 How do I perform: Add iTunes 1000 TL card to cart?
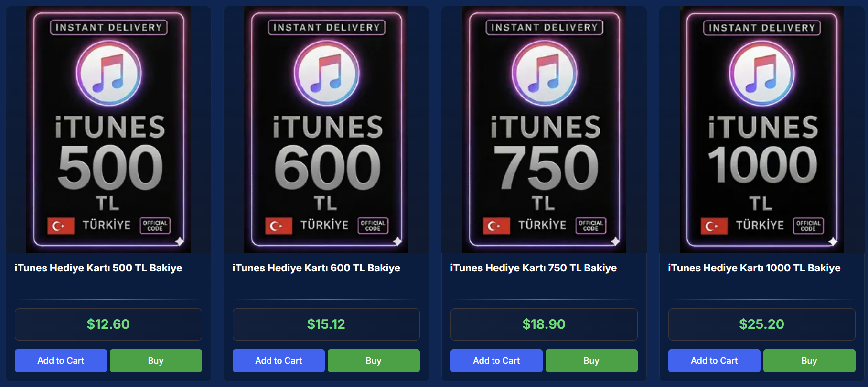pos(714,361)
